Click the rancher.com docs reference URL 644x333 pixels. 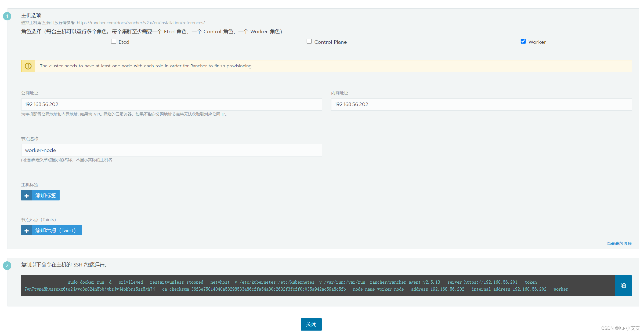(141, 23)
